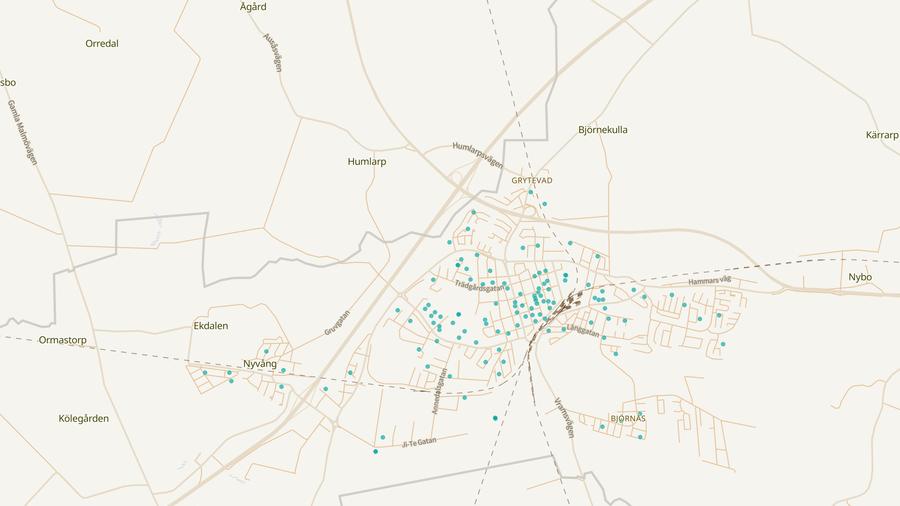Select the Ekdalen label on map
900x506 pixels.
pyautogui.click(x=210, y=326)
